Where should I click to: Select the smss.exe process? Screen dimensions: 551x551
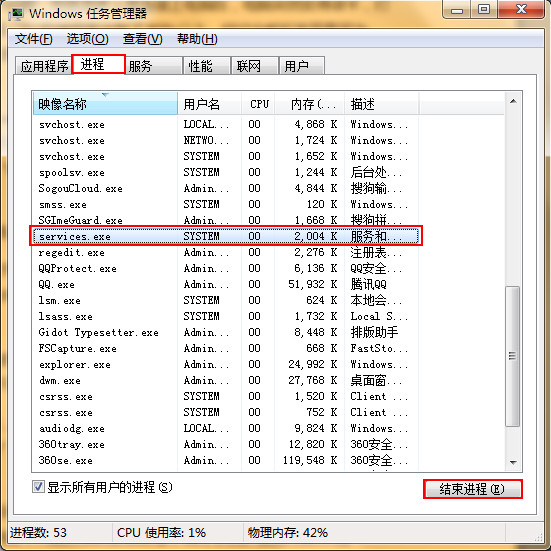(x=226, y=204)
